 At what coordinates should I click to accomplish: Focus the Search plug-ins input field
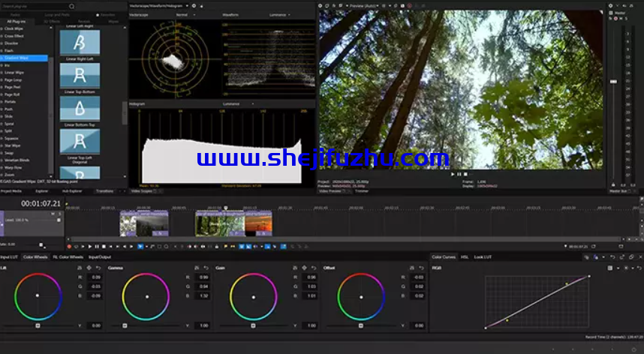(35, 6)
